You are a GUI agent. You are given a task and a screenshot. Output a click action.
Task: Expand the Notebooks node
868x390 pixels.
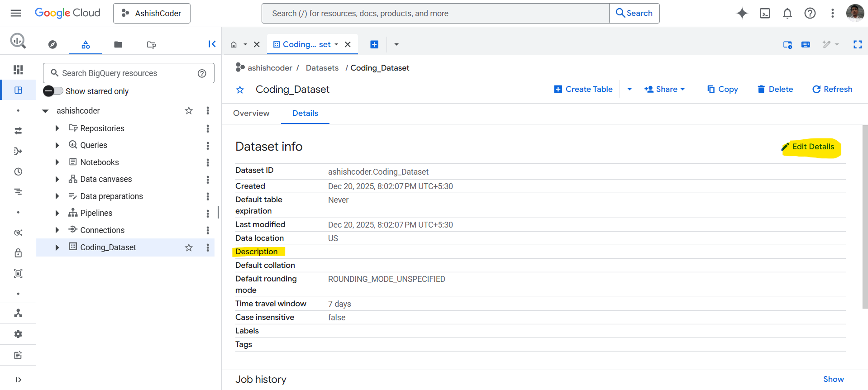[x=57, y=162]
